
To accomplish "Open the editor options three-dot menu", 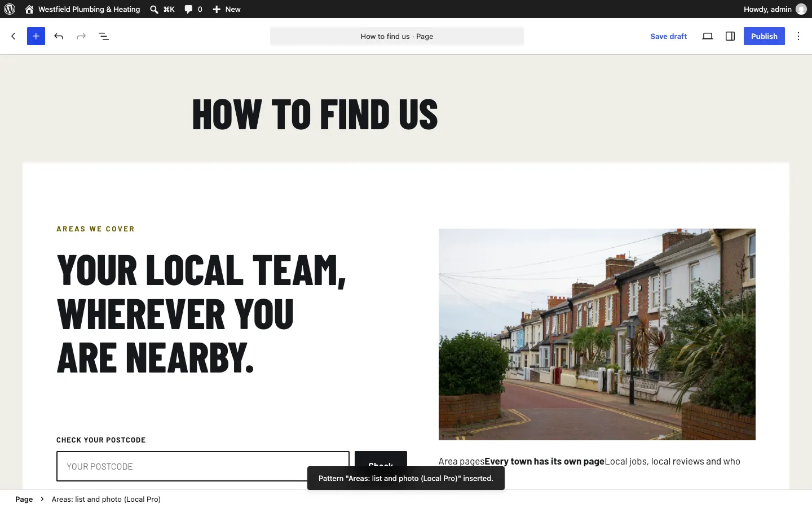I will tap(798, 36).
